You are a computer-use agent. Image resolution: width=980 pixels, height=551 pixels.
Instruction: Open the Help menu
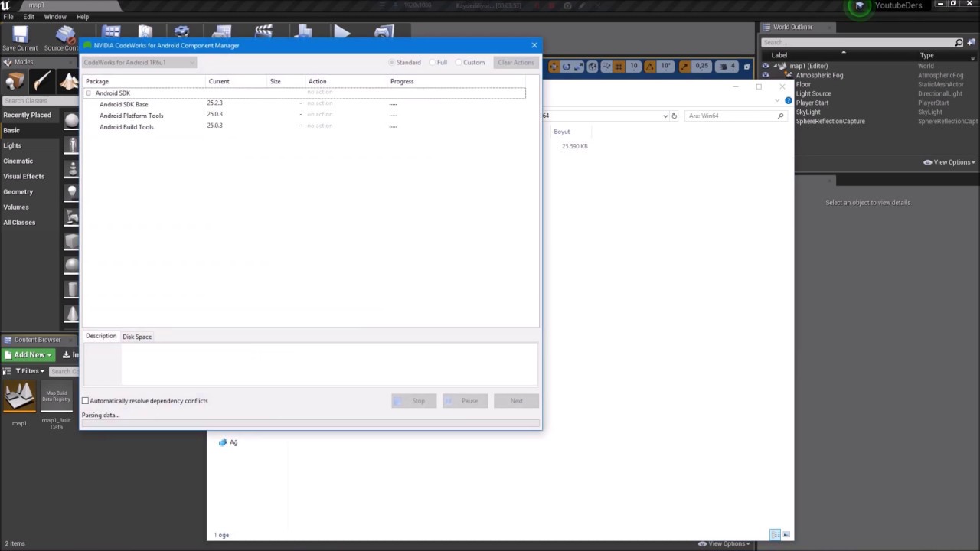click(x=83, y=16)
